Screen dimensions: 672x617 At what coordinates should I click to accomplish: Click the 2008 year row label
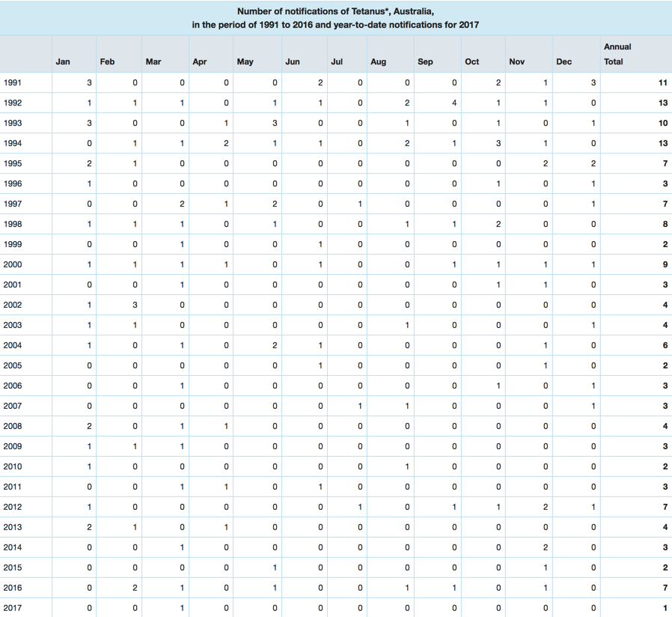[13, 426]
